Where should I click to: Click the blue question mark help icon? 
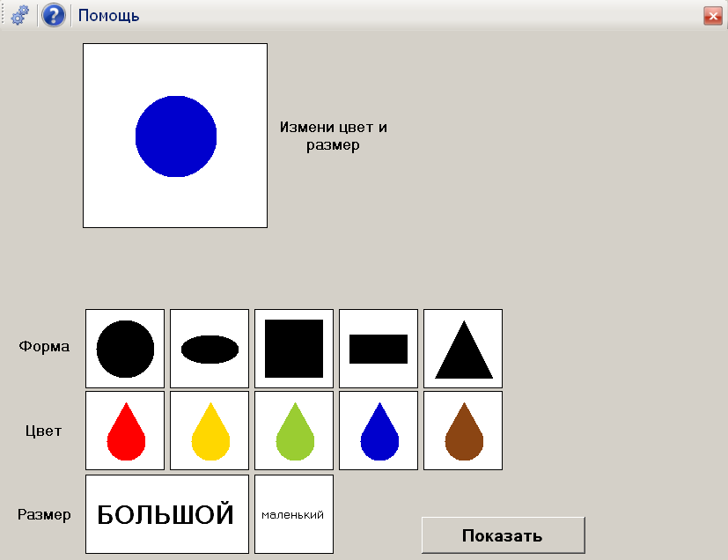click(53, 15)
